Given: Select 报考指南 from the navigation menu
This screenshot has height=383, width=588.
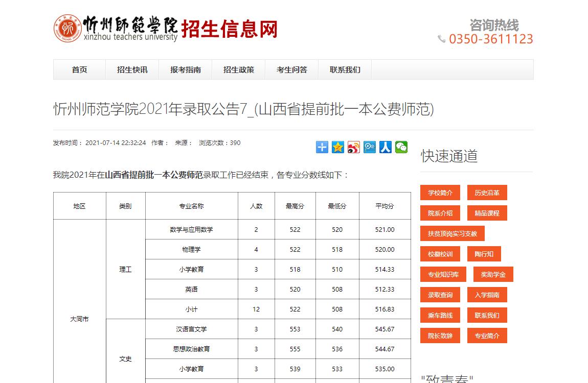Looking at the screenshot, I should point(185,70).
